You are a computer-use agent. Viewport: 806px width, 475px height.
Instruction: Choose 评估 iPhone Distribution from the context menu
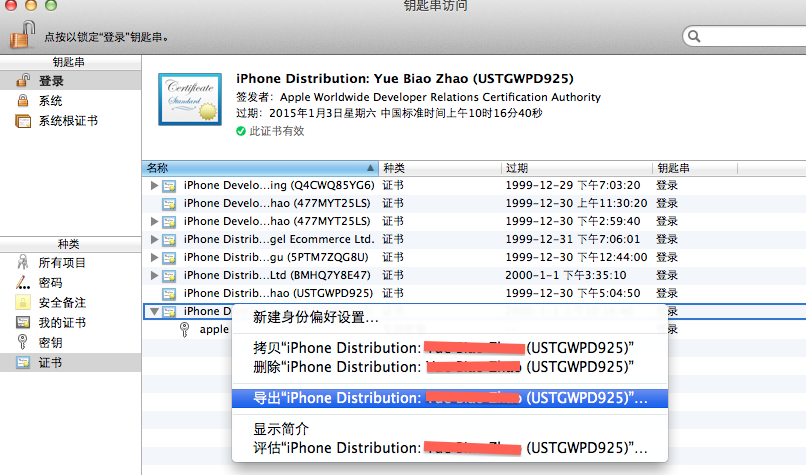[450, 448]
